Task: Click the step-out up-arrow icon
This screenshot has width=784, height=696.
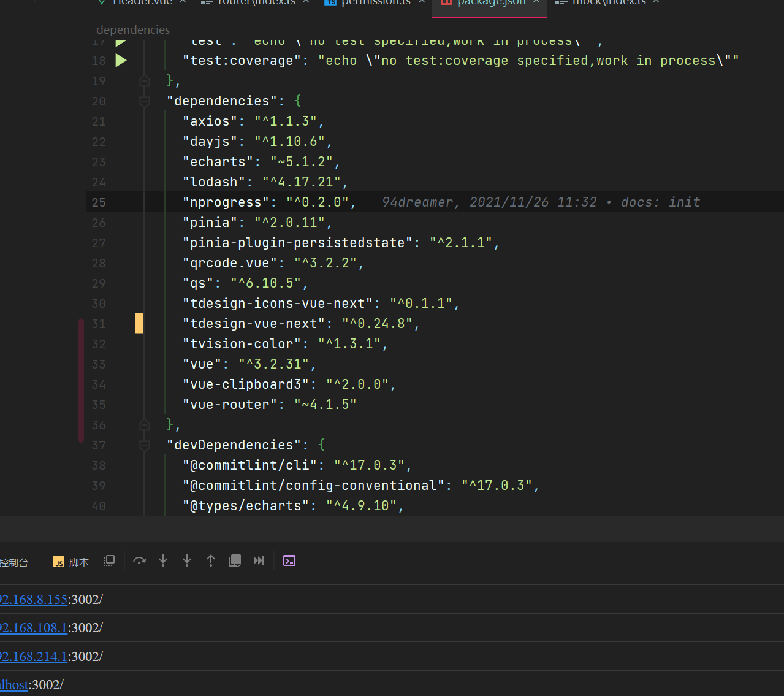Action: click(210, 560)
